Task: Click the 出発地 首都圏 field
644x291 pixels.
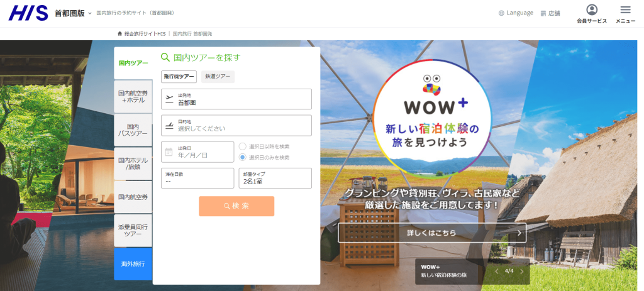Action: click(x=236, y=99)
